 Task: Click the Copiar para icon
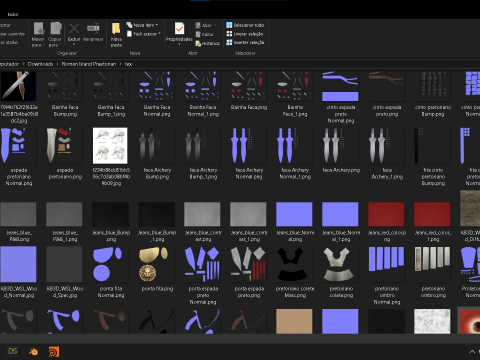tap(55, 29)
